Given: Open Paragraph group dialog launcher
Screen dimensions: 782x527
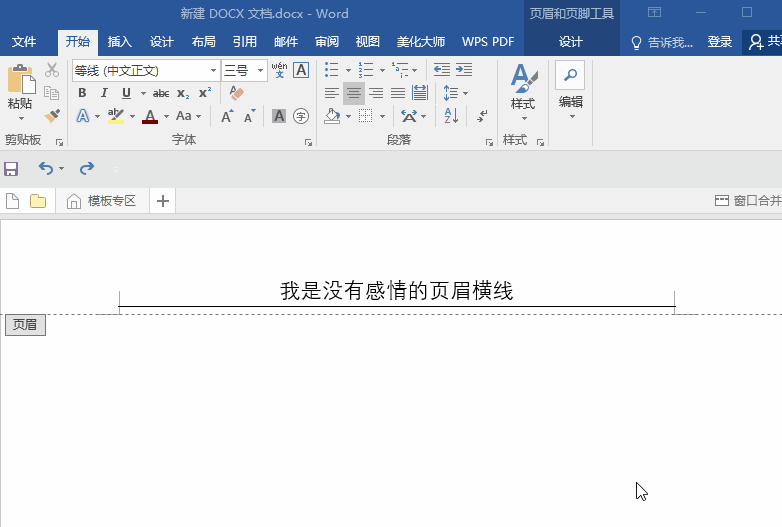Looking at the screenshot, I should pyautogui.click(x=489, y=143).
